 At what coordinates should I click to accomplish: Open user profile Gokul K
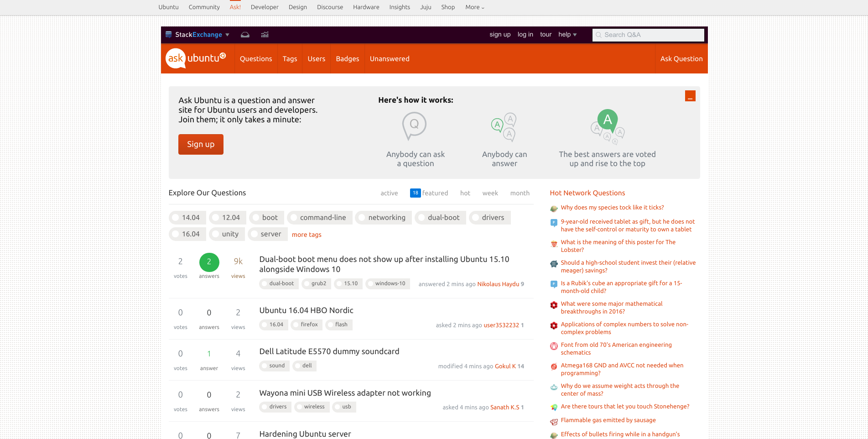(505, 366)
